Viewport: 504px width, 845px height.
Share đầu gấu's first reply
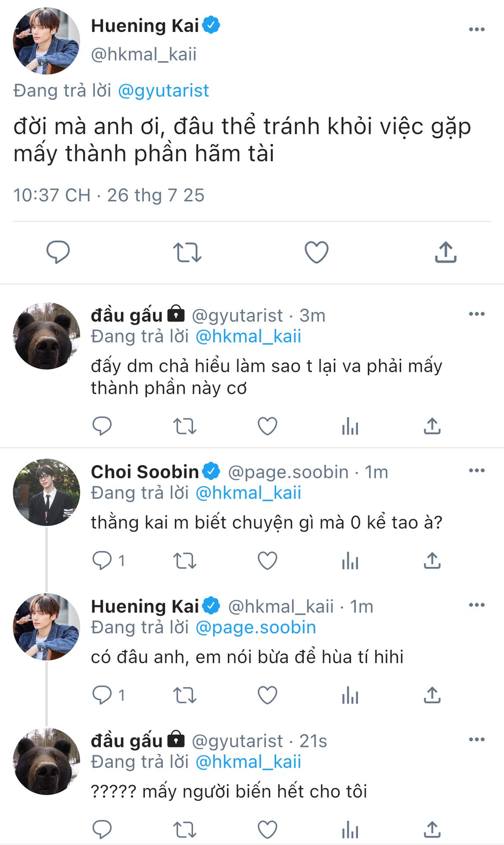432,426
